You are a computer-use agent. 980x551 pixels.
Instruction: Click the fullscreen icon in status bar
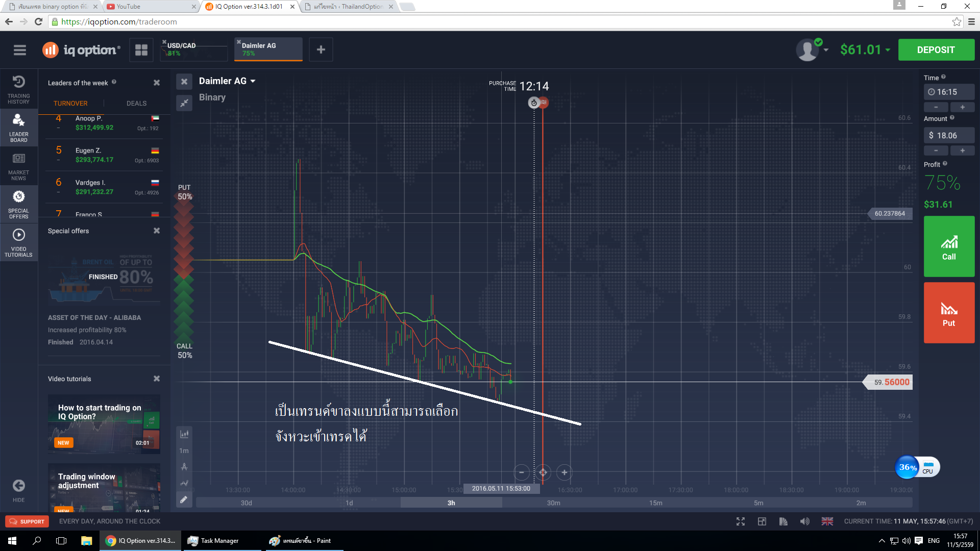pyautogui.click(x=741, y=521)
